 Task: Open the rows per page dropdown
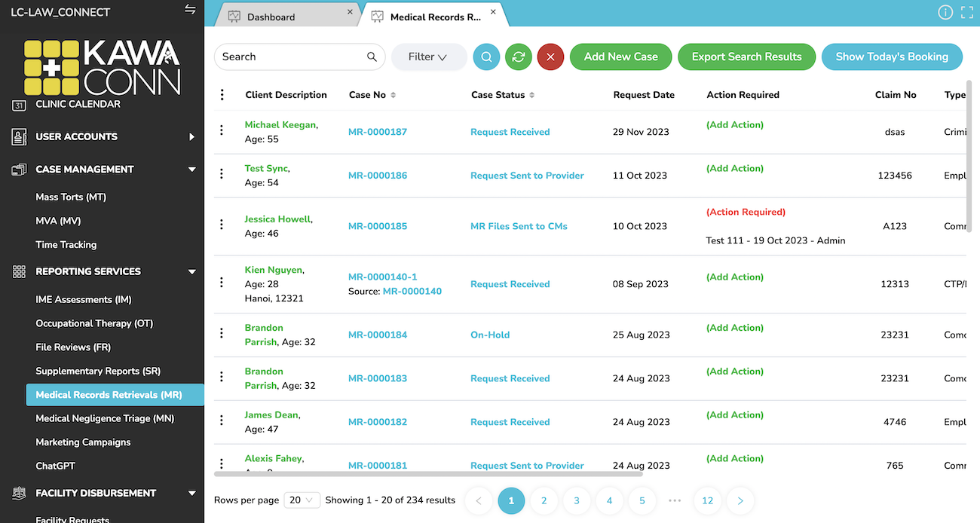[302, 500]
